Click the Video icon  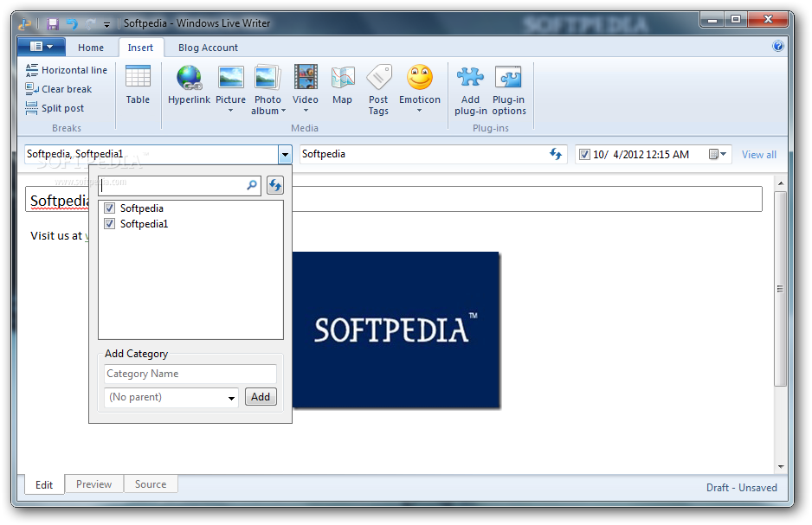tap(306, 77)
